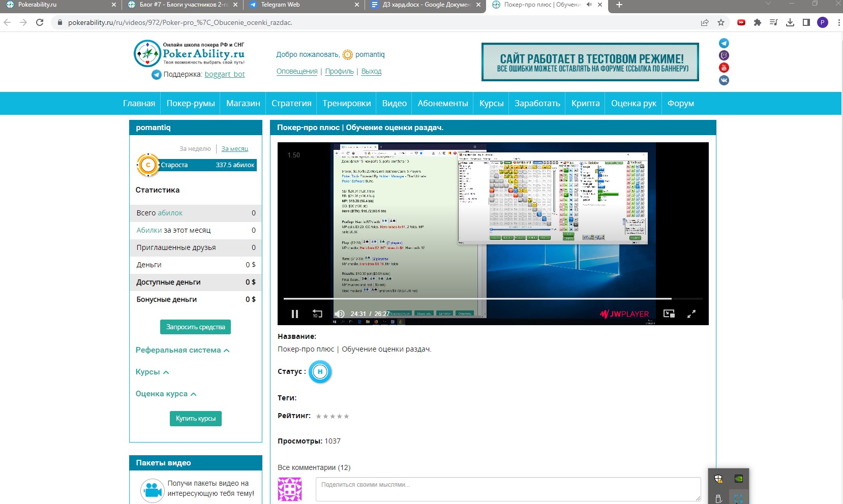Screen dimensions: 843x504
Task: Collapse Курсы sidebar section
Action: pos(152,372)
